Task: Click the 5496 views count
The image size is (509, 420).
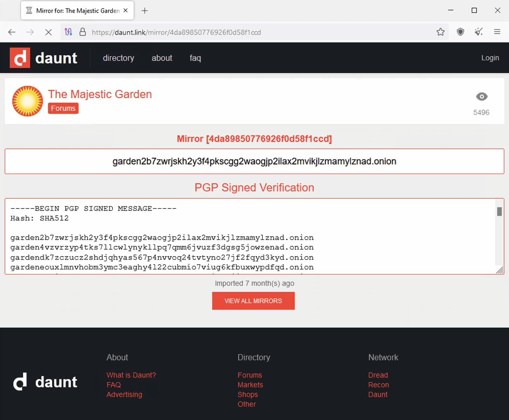Action: tap(481, 112)
